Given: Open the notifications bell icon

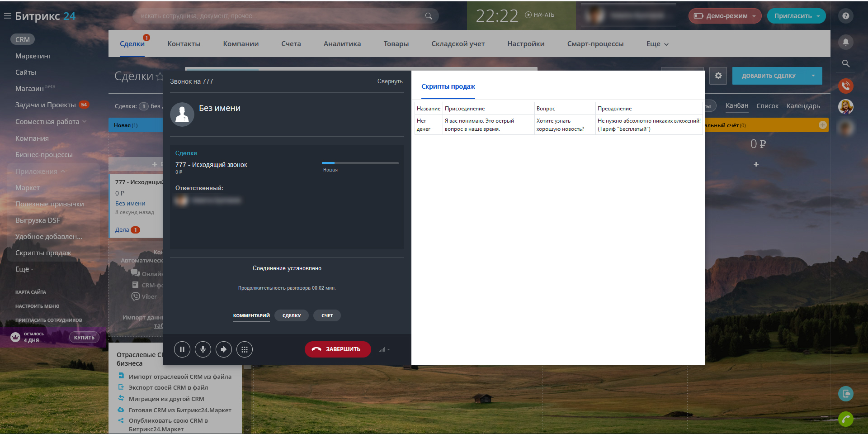Looking at the screenshot, I should 846,42.
